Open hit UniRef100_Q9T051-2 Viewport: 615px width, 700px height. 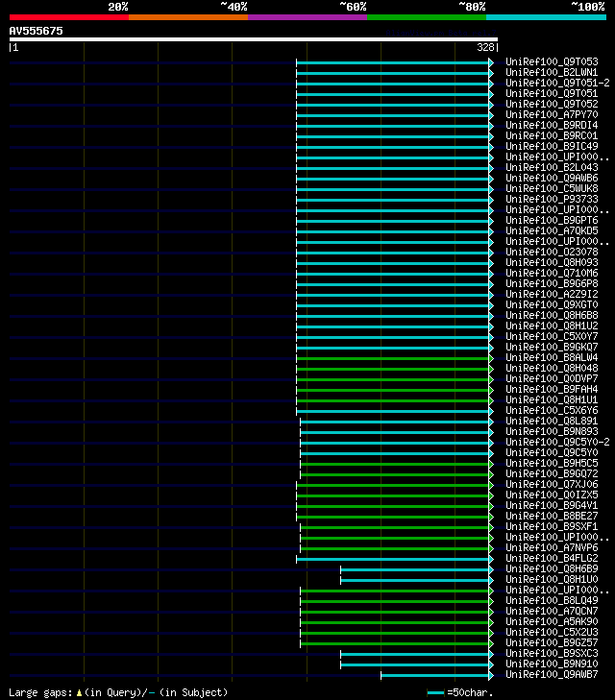[557, 83]
